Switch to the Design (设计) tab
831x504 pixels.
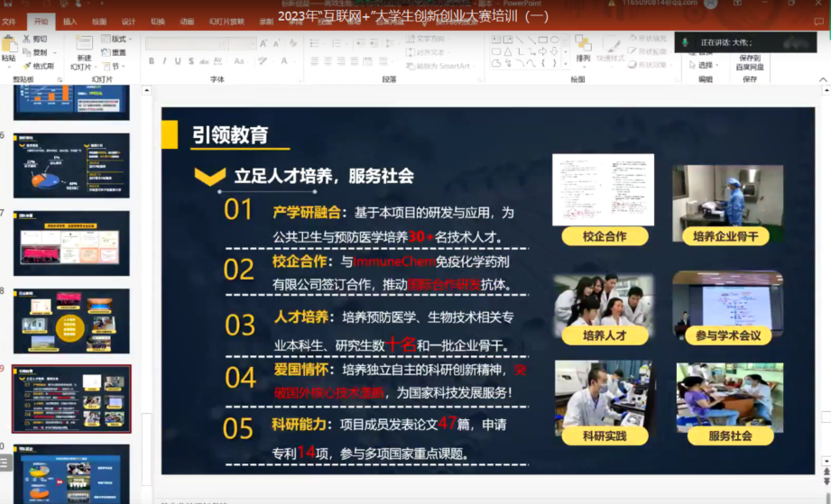[x=128, y=21]
